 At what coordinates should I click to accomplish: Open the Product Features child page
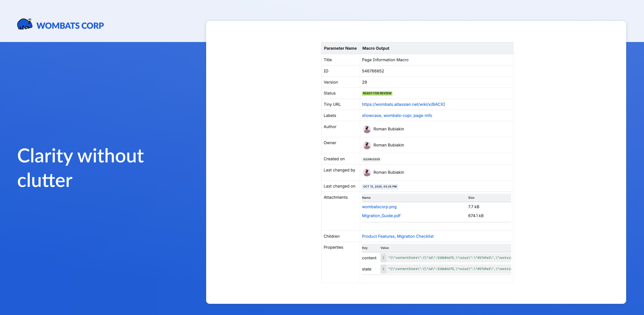click(378, 236)
